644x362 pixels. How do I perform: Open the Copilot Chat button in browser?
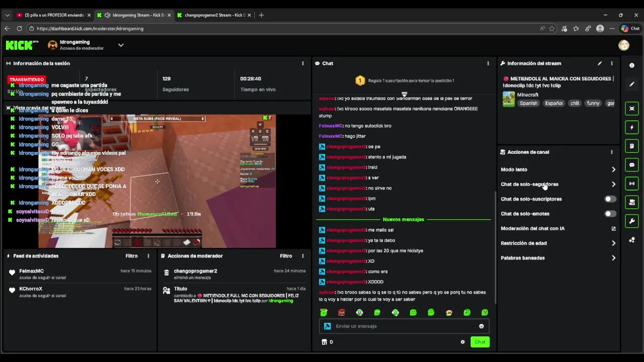pos(630,29)
